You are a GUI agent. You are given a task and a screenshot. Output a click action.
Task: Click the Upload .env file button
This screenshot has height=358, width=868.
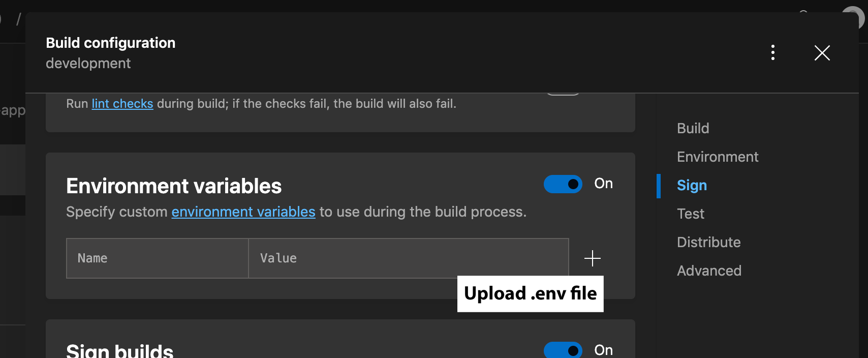530,293
